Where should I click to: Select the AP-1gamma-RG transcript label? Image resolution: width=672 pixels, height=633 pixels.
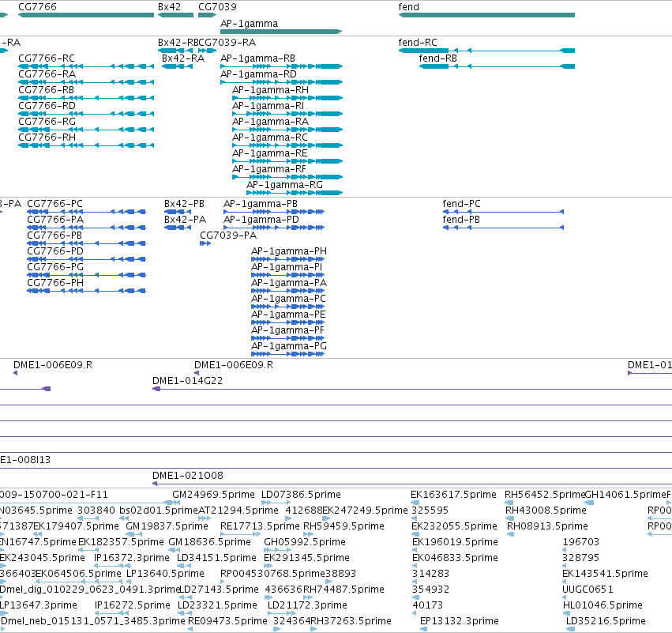[x=284, y=185]
